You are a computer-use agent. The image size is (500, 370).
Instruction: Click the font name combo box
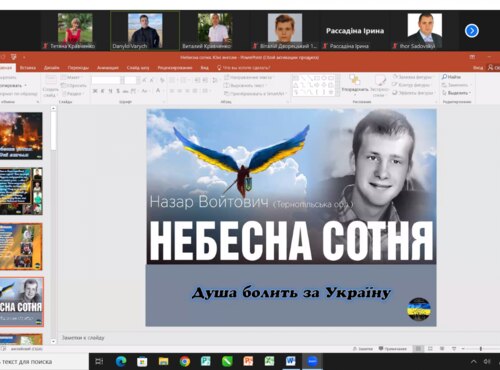coord(108,80)
